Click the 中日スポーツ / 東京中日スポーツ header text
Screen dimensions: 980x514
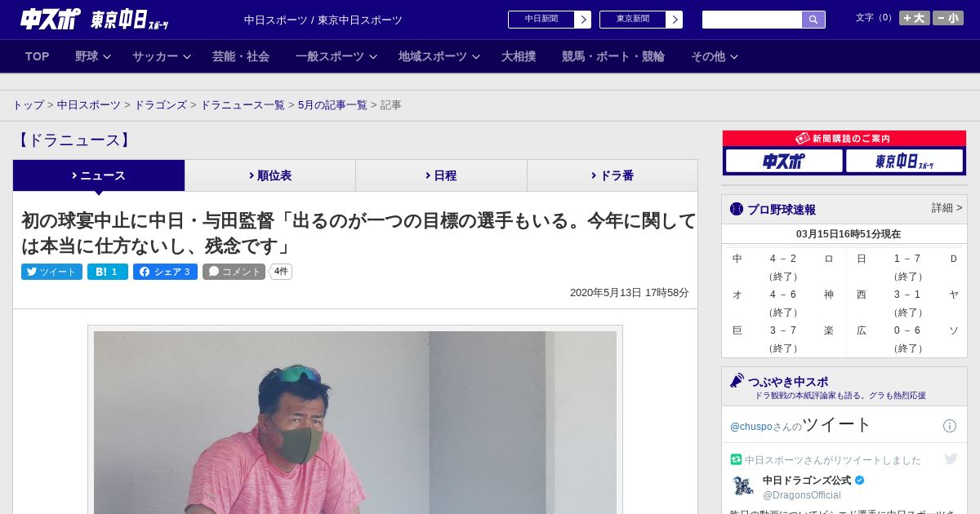pos(323,20)
